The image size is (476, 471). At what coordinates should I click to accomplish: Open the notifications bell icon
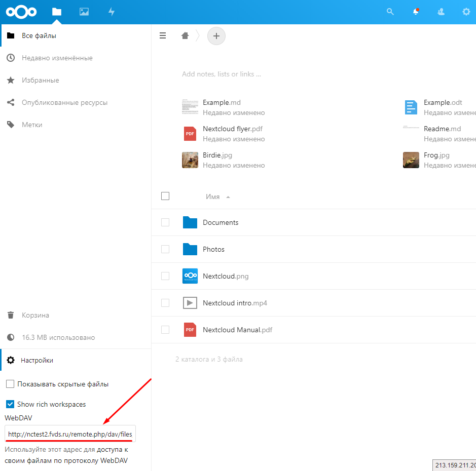416,12
